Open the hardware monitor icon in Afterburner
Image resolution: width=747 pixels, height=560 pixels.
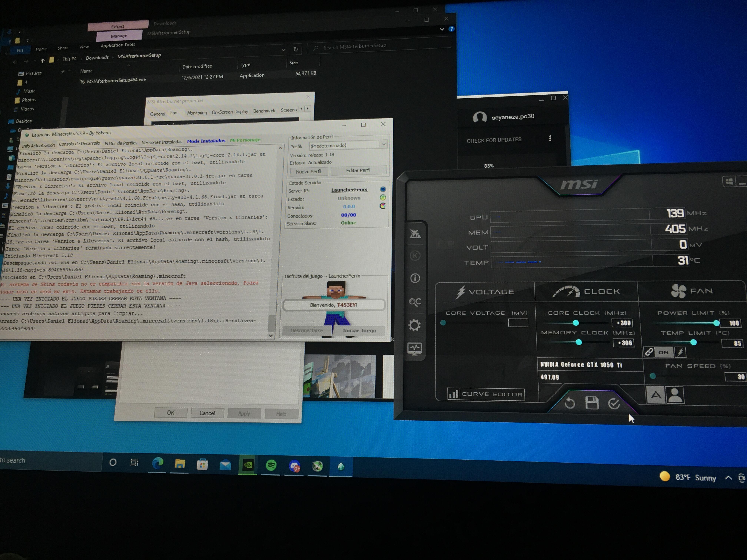pyautogui.click(x=415, y=349)
